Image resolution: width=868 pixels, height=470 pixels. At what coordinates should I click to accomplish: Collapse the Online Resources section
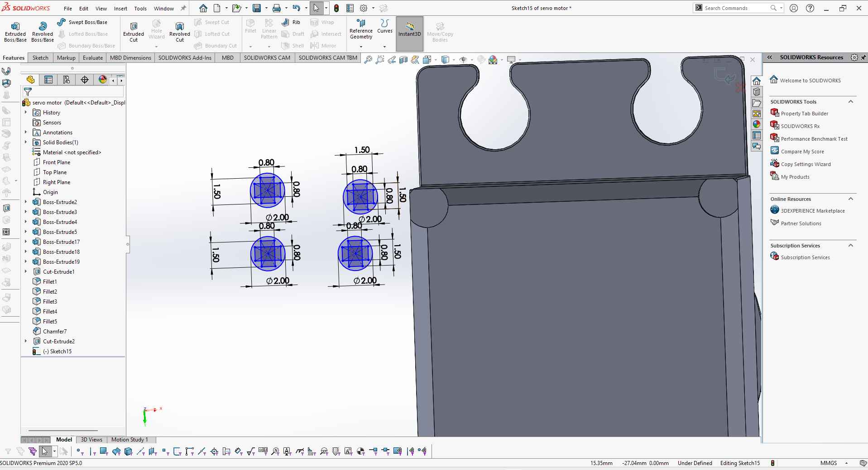[850, 199]
